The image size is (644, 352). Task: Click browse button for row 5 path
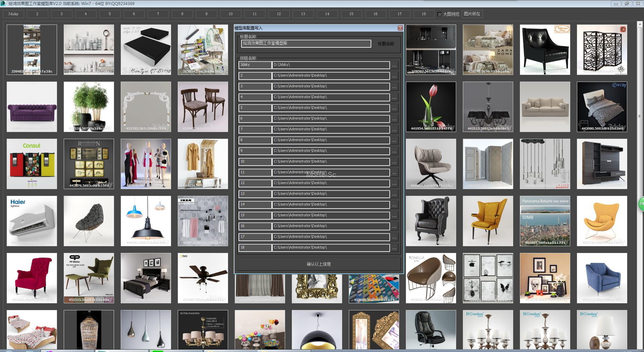(394, 108)
